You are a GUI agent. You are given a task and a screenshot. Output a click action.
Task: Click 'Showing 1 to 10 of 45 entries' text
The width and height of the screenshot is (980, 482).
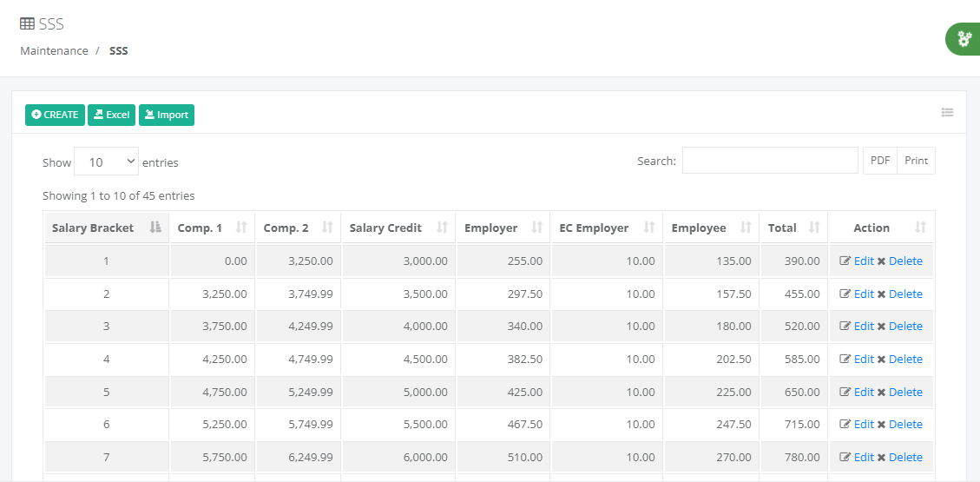119,195
